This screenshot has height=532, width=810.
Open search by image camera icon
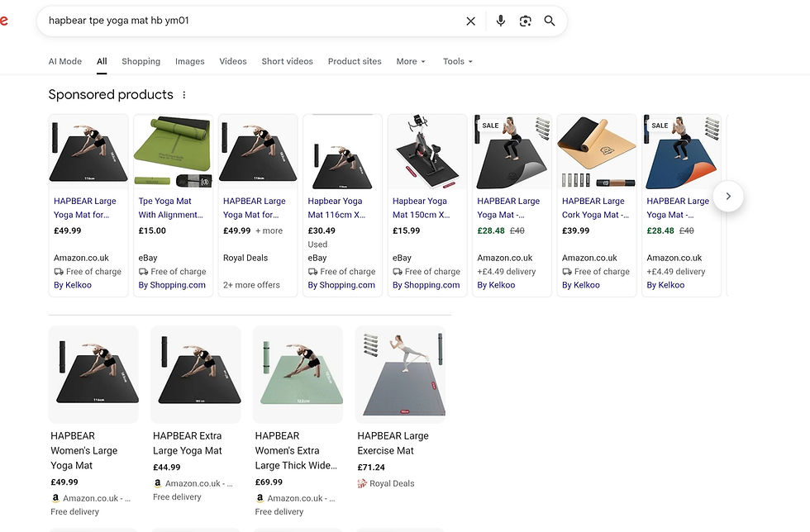(x=526, y=21)
